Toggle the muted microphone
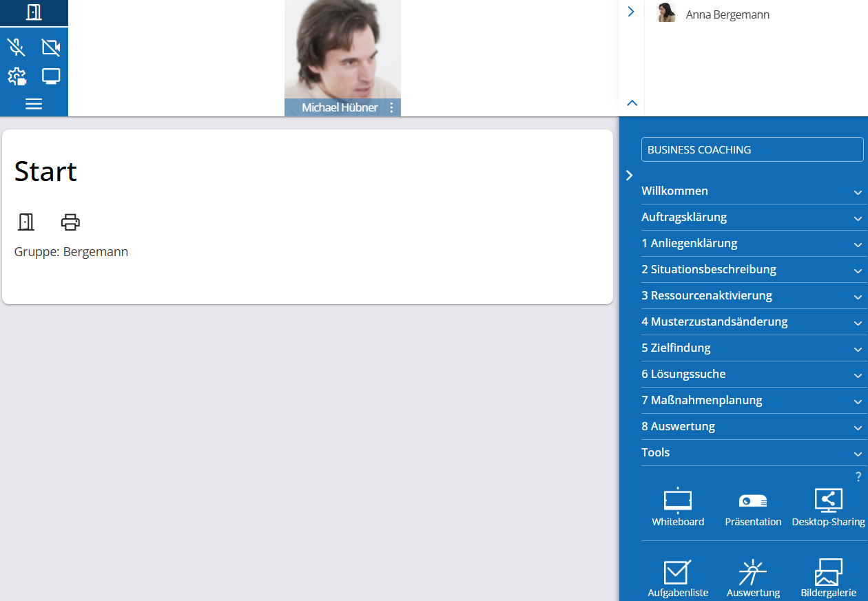This screenshot has width=868, height=601. coord(17,48)
